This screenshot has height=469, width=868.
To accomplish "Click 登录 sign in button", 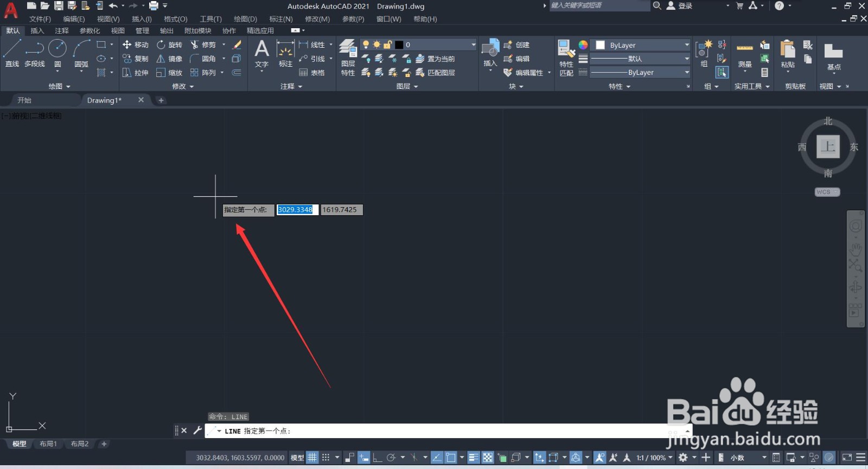I will (679, 6).
